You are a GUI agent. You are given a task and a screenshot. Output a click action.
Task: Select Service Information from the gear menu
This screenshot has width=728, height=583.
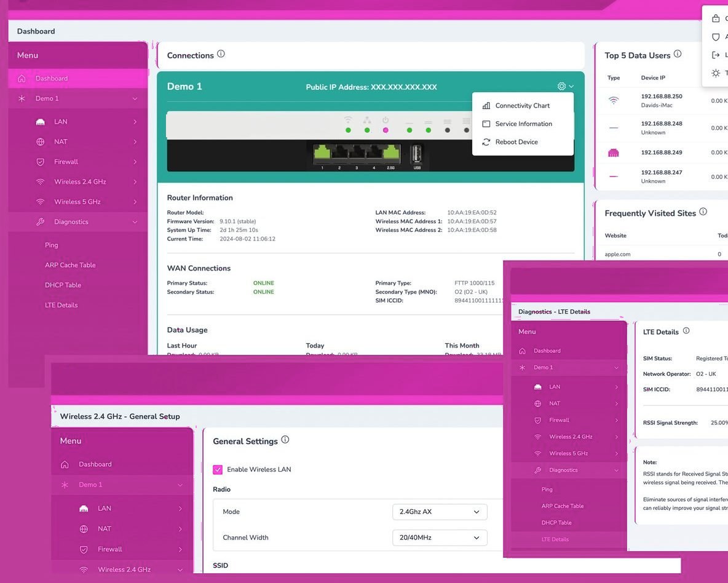[523, 124]
